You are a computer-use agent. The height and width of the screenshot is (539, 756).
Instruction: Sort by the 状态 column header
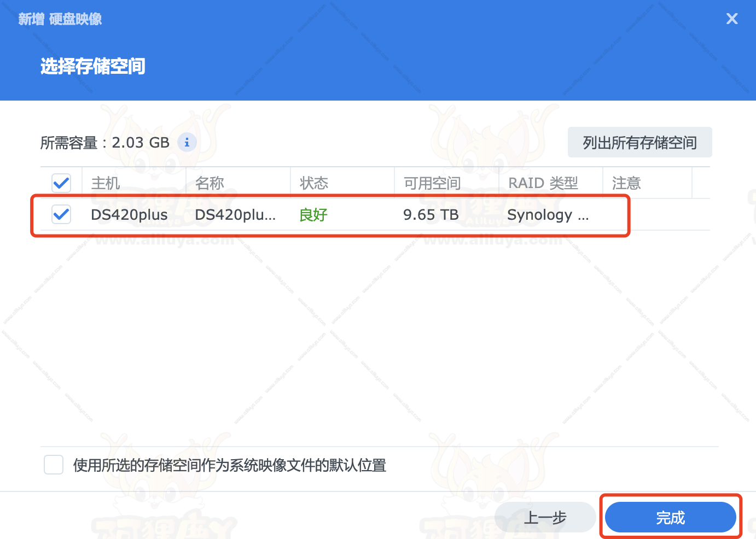[x=342, y=183]
